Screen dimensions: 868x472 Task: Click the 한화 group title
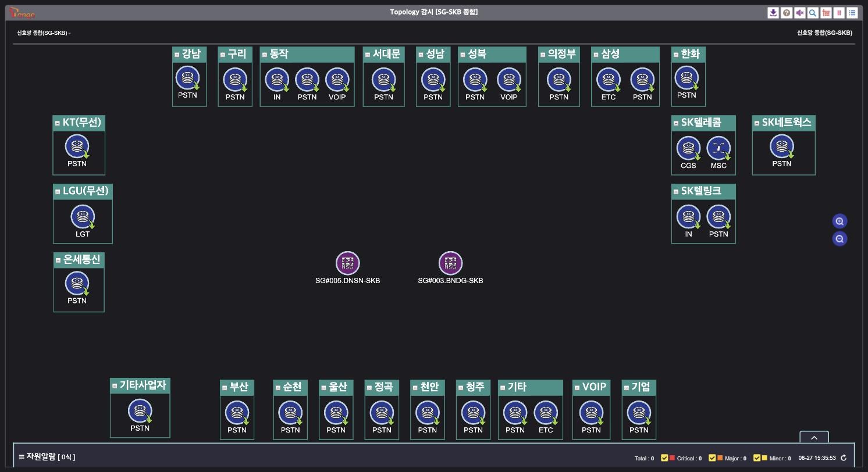690,54
